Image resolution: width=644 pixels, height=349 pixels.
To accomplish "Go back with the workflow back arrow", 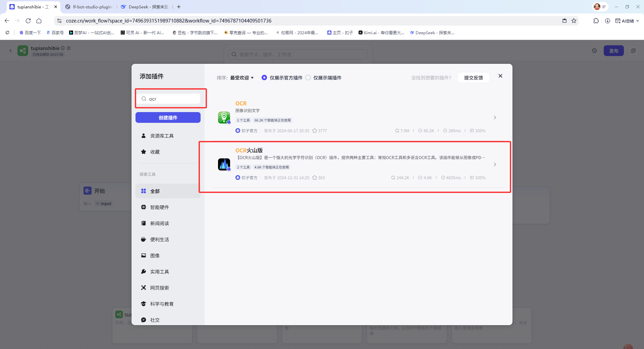I will [10, 51].
